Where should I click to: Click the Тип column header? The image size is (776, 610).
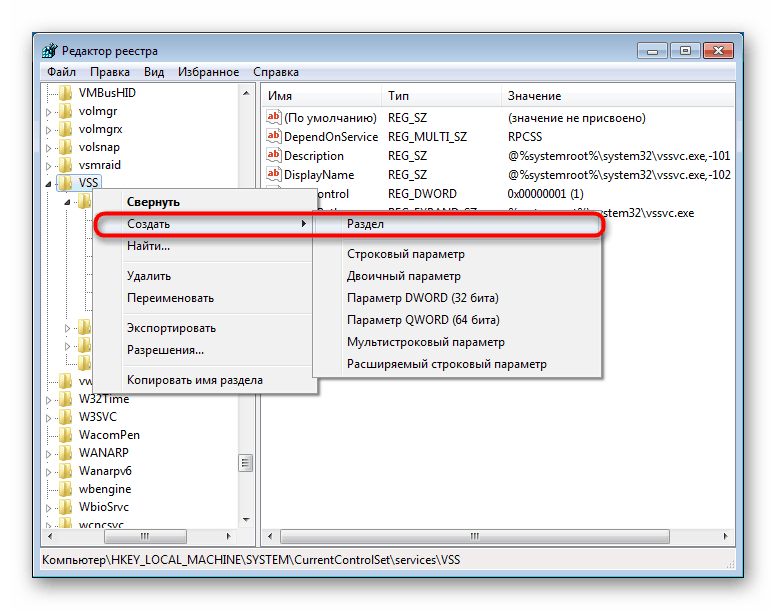pos(442,95)
